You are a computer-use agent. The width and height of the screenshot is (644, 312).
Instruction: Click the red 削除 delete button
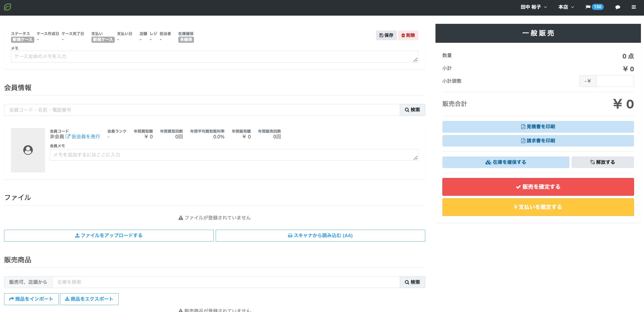408,35
